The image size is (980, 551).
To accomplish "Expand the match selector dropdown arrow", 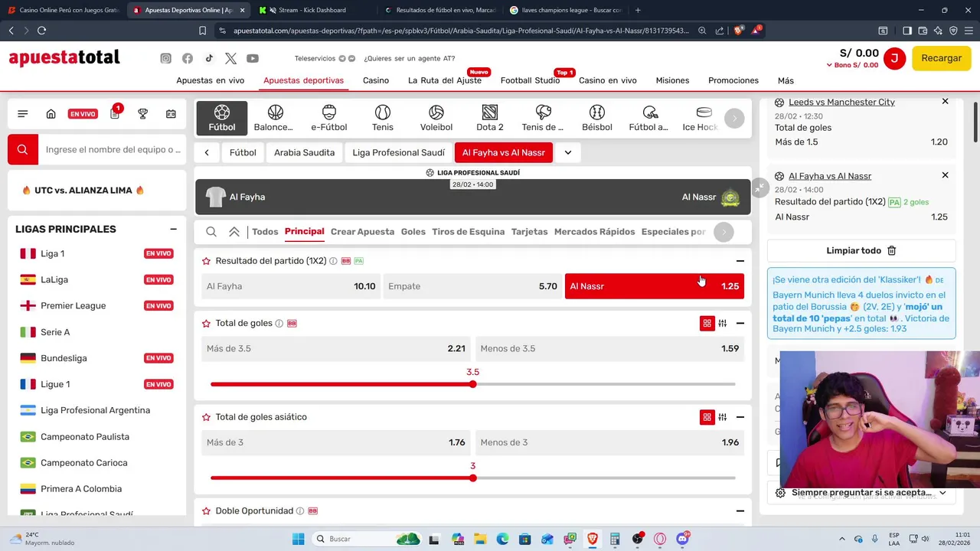I will coord(568,152).
